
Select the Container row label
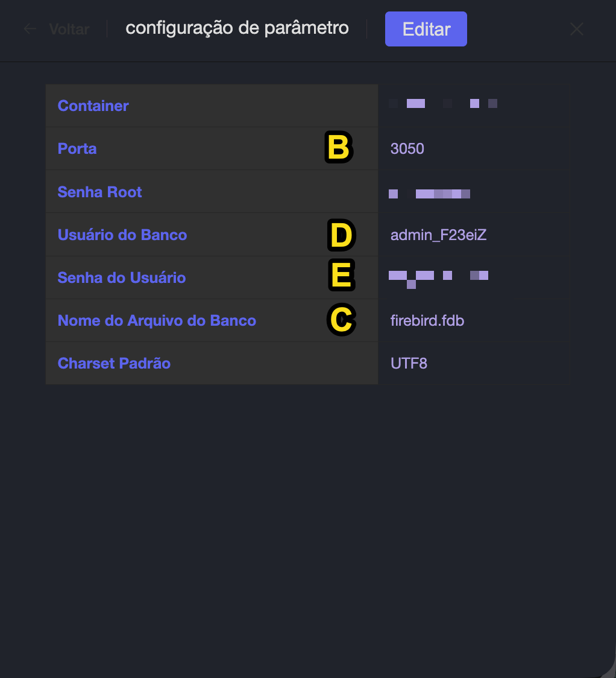point(93,106)
